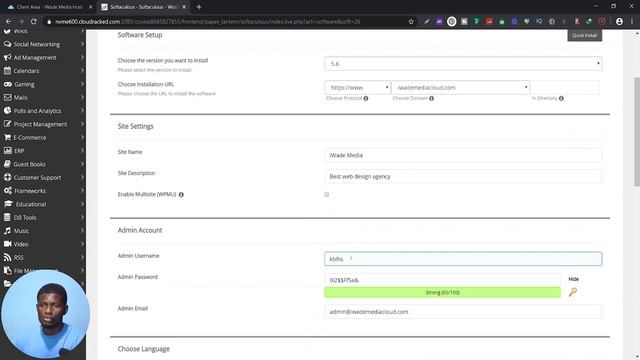
Task: Expand the E-Commerce category chevron
Action: pyautogui.click(x=82, y=138)
